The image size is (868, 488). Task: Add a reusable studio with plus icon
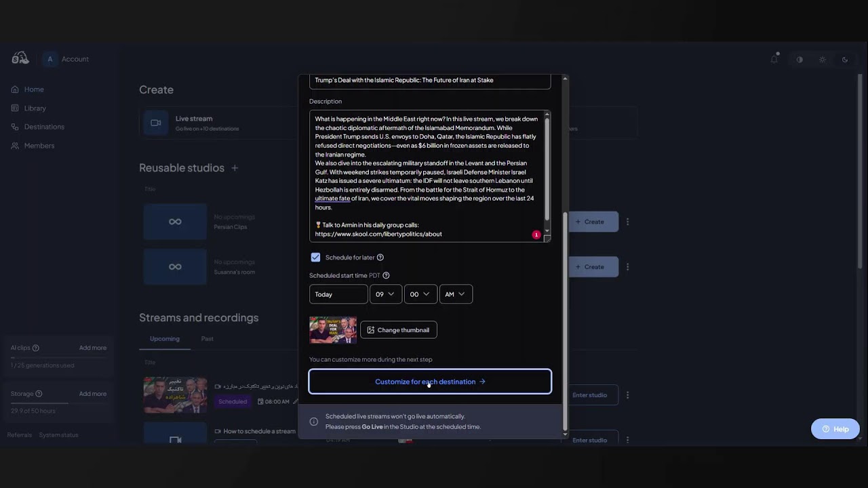pyautogui.click(x=235, y=168)
